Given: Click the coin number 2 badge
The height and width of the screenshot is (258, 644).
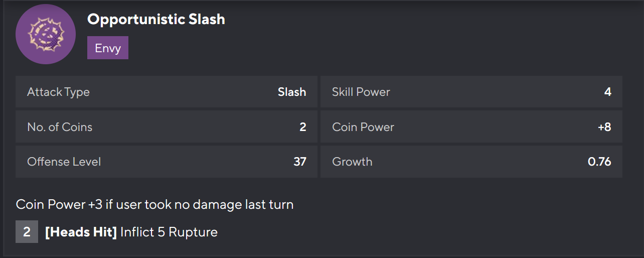Looking at the screenshot, I should [27, 232].
